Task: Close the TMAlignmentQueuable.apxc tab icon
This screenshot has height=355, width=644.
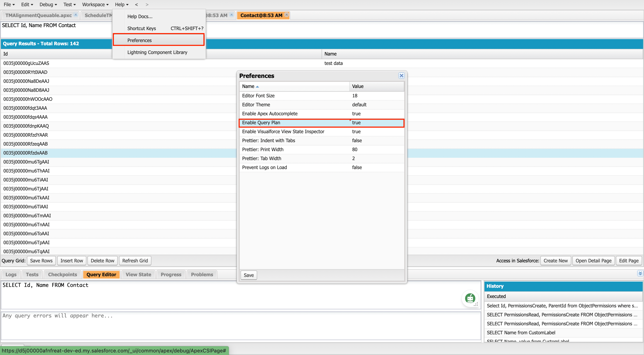Action: pyautogui.click(x=75, y=15)
